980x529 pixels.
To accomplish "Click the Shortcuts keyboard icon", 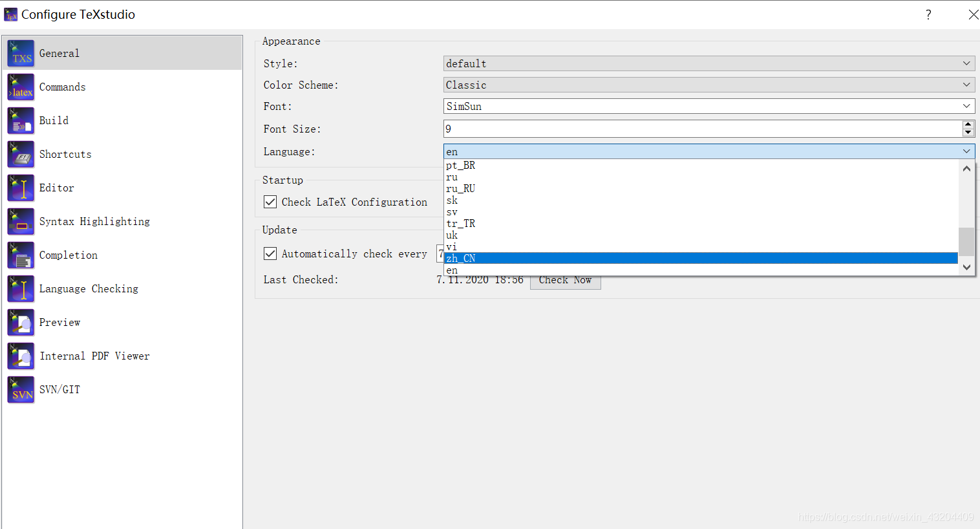I will click(x=21, y=154).
